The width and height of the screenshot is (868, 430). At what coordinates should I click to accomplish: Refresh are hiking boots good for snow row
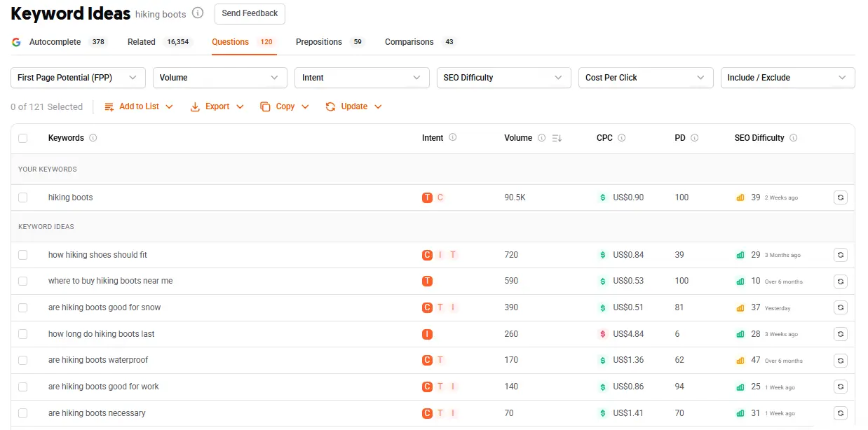[x=841, y=307]
